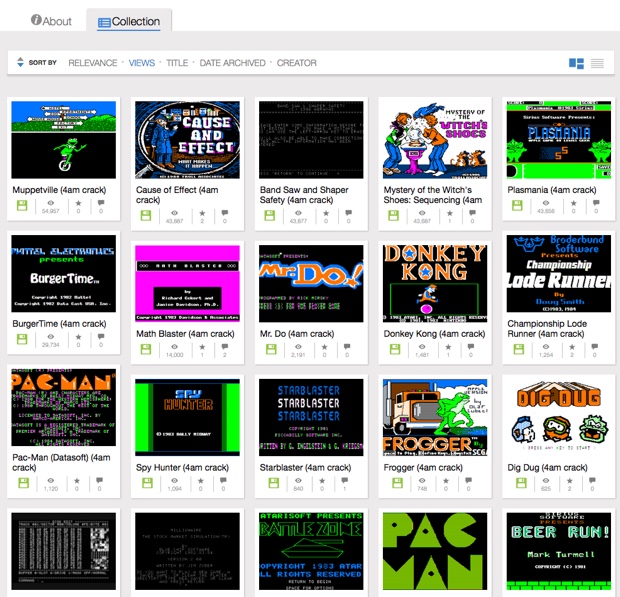Click floppy disk icon under Cause of Effect

tap(146, 215)
